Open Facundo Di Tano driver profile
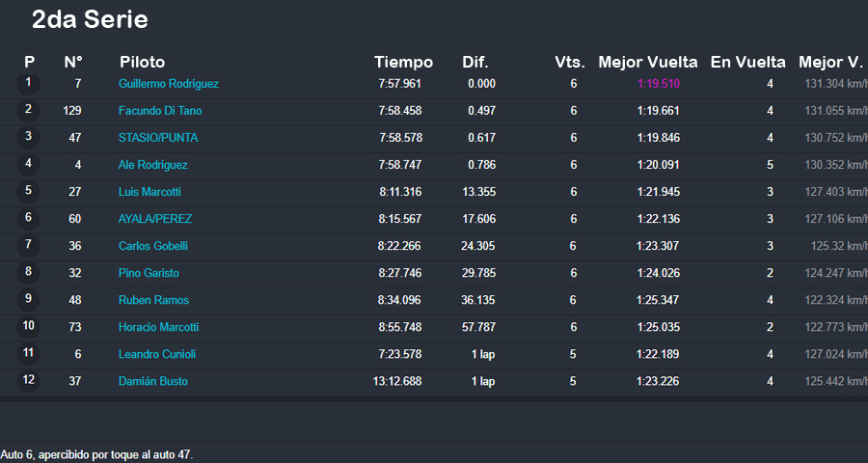868x463 pixels. click(159, 111)
